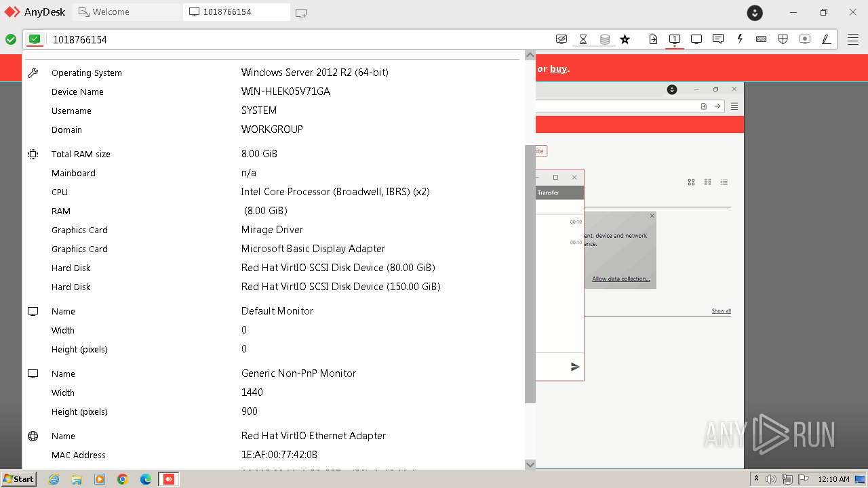
Task: Open the AnyDesk hamburger main menu
Action: tap(852, 39)
